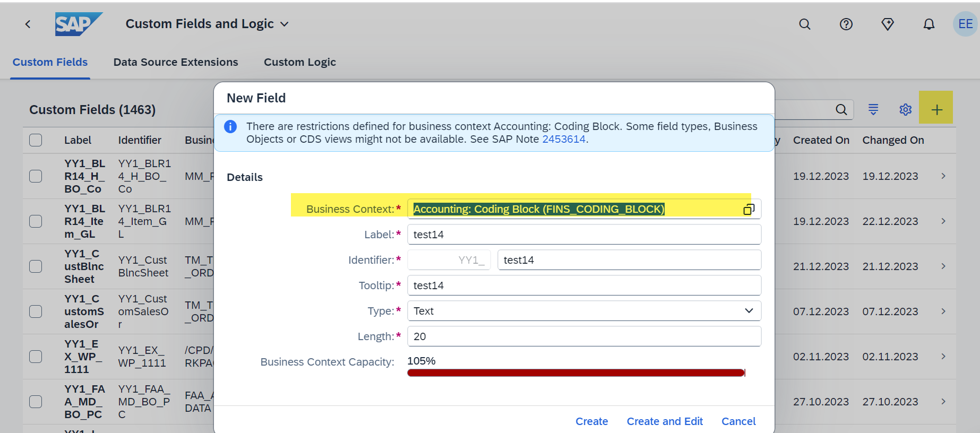
Task: Open the sort list icon
Action: click(x=873, y=109)
